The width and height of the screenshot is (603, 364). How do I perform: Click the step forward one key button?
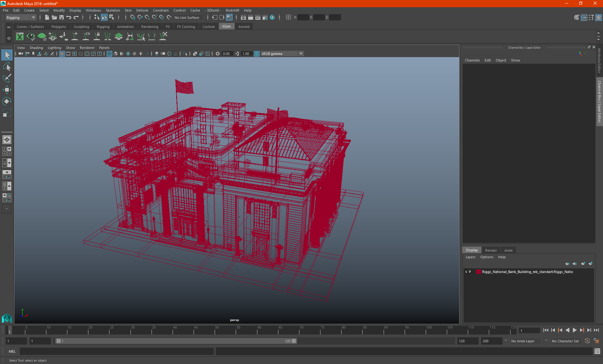point(582,330)
